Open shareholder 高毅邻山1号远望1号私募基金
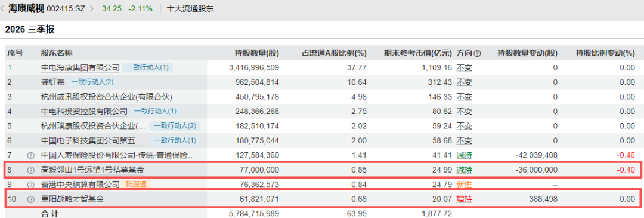This screenshot has width=644, height=218. [93, 170]
